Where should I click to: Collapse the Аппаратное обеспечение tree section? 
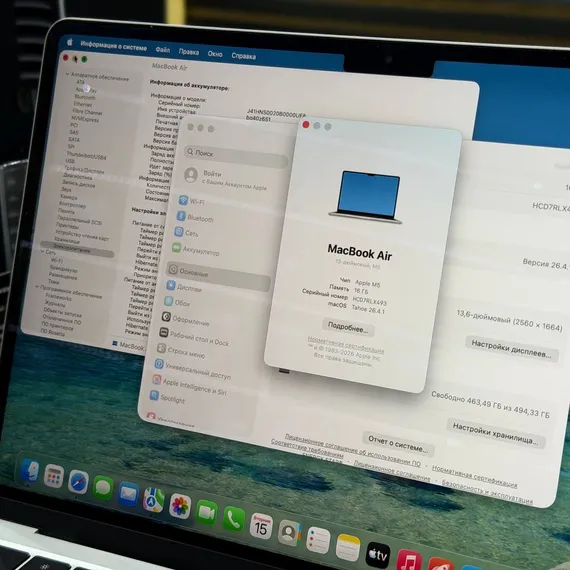click(x=68, y=74)
